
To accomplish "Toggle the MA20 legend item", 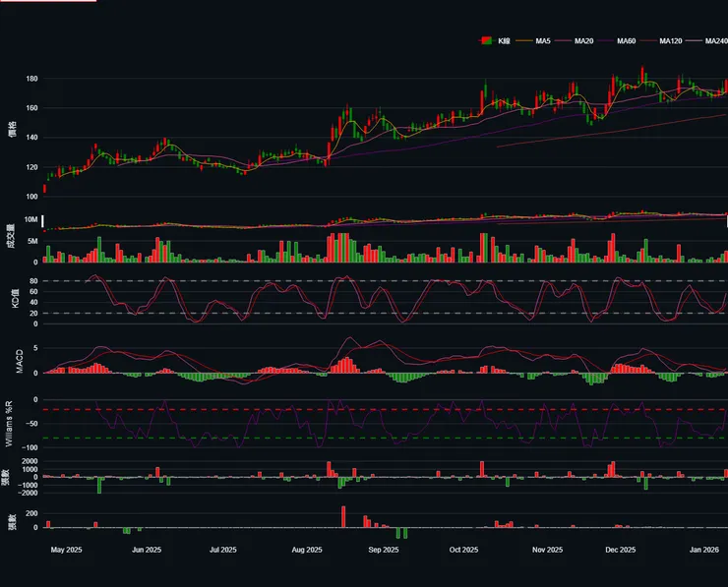I will tap(575, 41).
